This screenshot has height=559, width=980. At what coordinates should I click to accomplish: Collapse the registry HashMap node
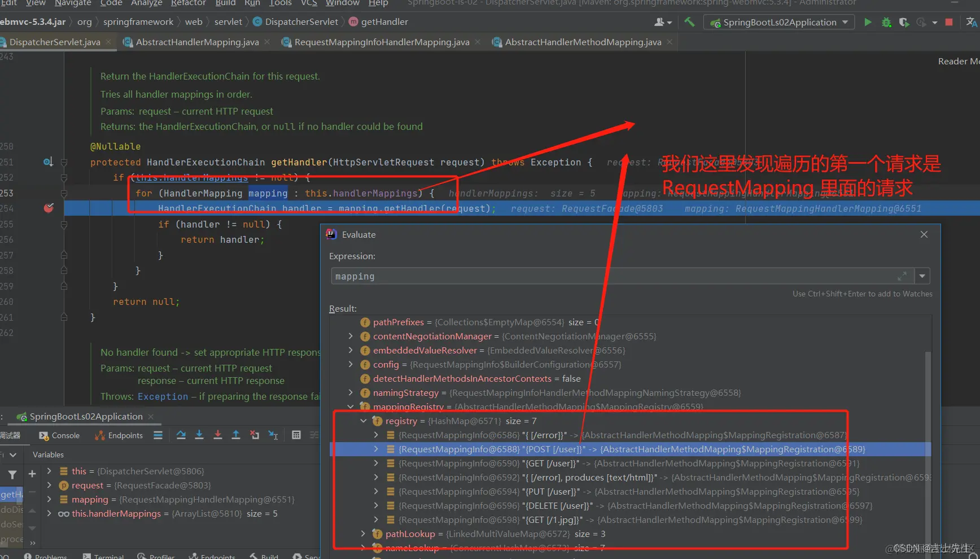(x=364, y=421)
